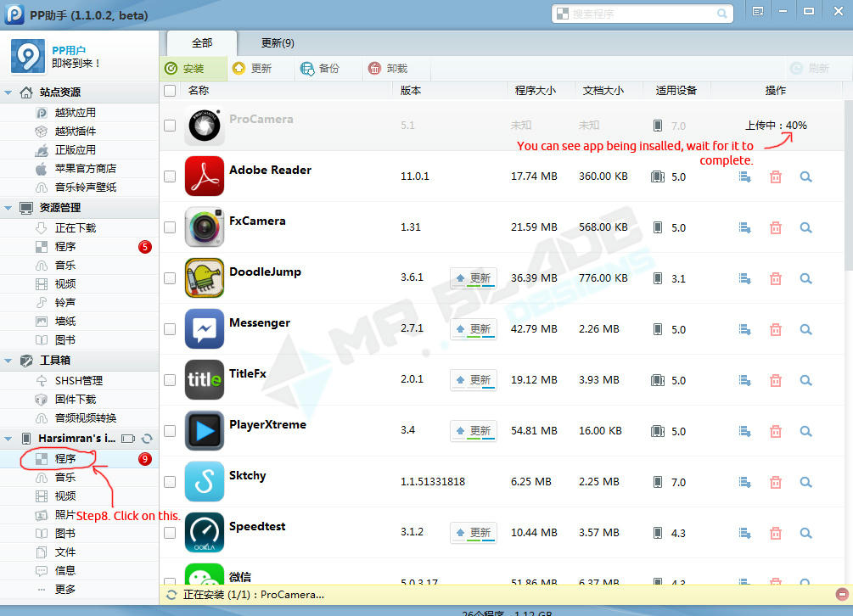The width and height of the screenshot is (853, 616).
Task: Click the FxCamera app icon
Action: coord(204,227)
